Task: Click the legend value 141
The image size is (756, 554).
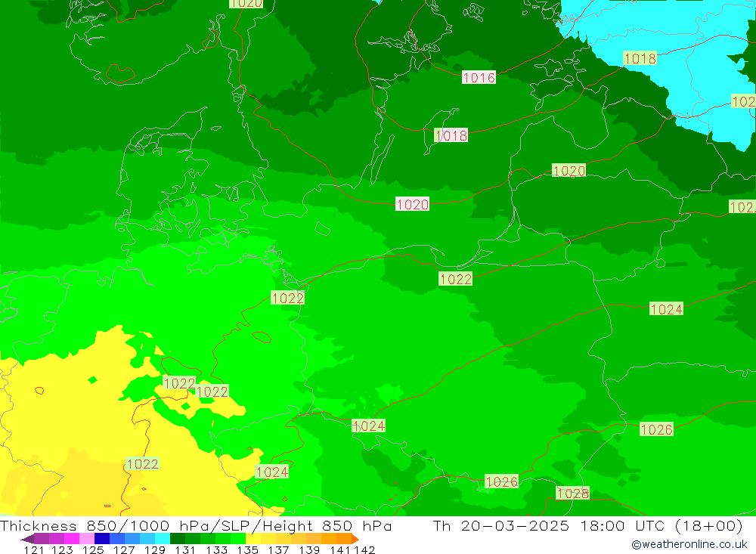Action: [x=340, y=549]
